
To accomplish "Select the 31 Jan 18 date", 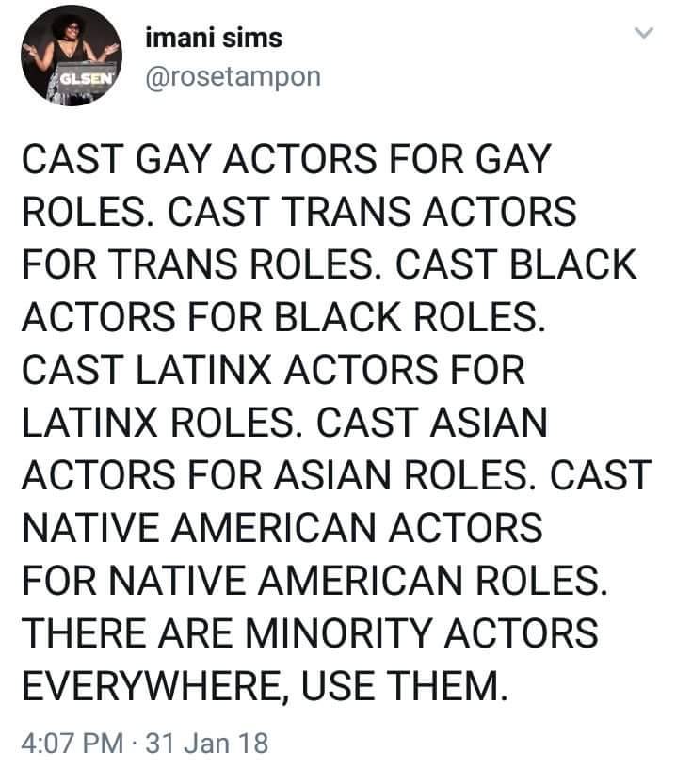I will 207,743.
